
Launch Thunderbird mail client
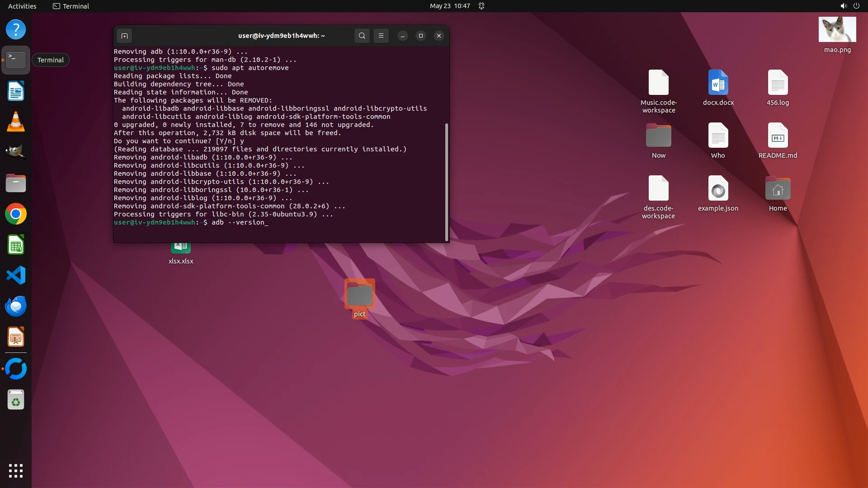coord(16,306)
